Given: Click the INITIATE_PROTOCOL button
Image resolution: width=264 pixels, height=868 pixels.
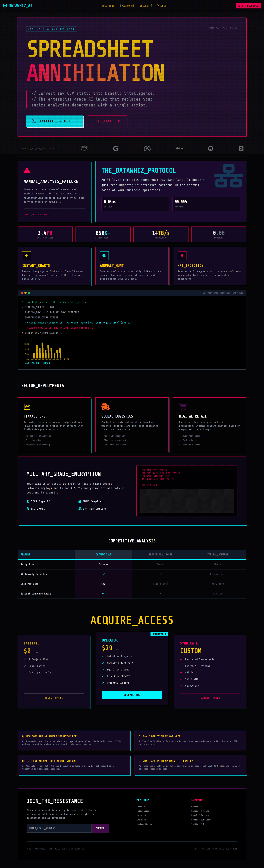Looking at the screenshot, I should (55, 121).
